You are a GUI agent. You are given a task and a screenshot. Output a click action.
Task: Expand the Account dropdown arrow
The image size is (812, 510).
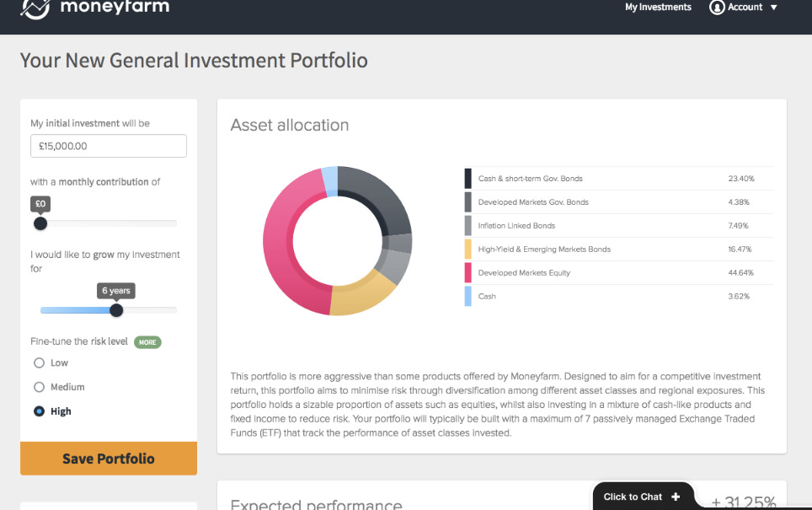click(x=774, y=8)
